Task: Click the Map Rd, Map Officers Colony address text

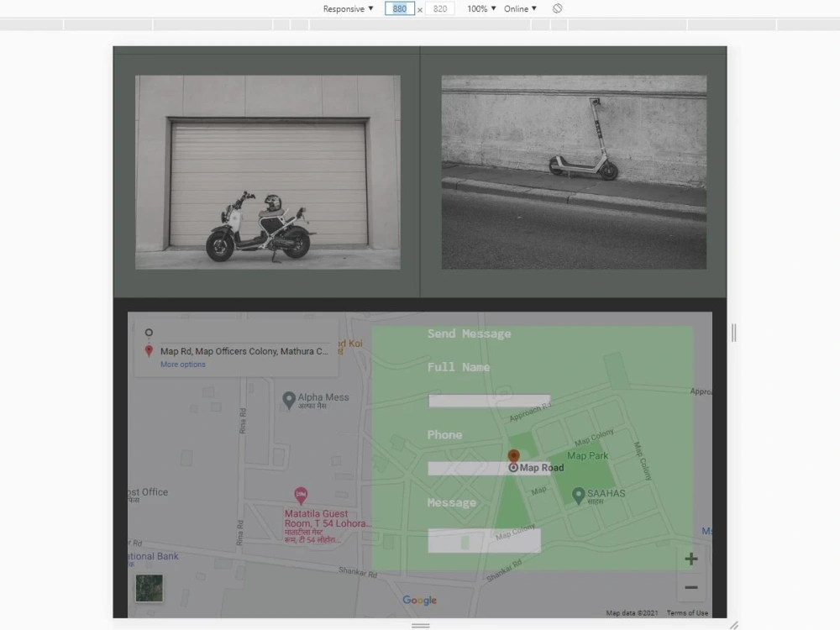Action: tap(244, 351)
